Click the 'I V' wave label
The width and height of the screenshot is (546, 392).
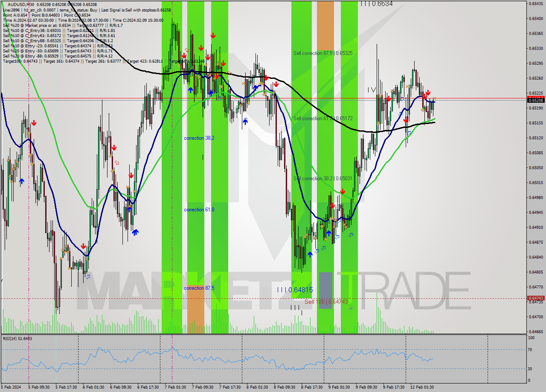click(372, 90)
